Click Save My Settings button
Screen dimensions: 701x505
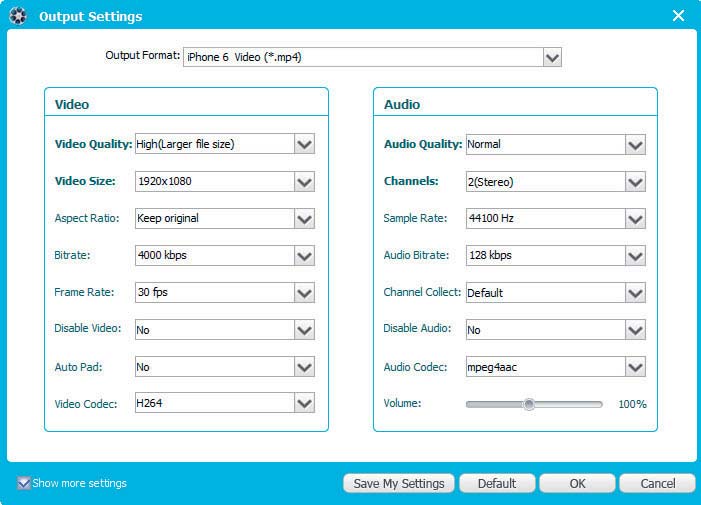[399, 483]
